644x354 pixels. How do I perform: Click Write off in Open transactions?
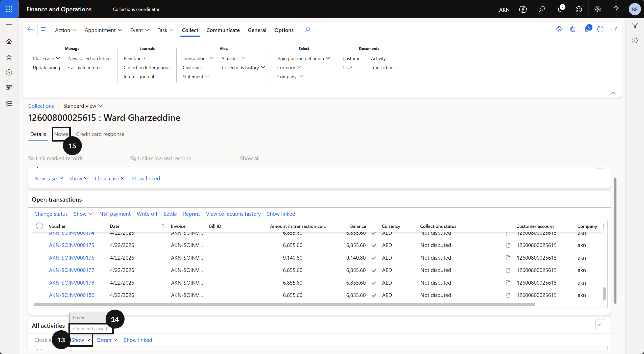click(147, 214)
